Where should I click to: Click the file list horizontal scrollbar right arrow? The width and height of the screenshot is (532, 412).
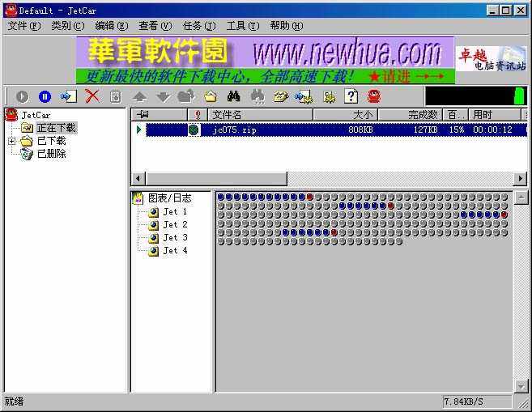[x=520, y=178]
